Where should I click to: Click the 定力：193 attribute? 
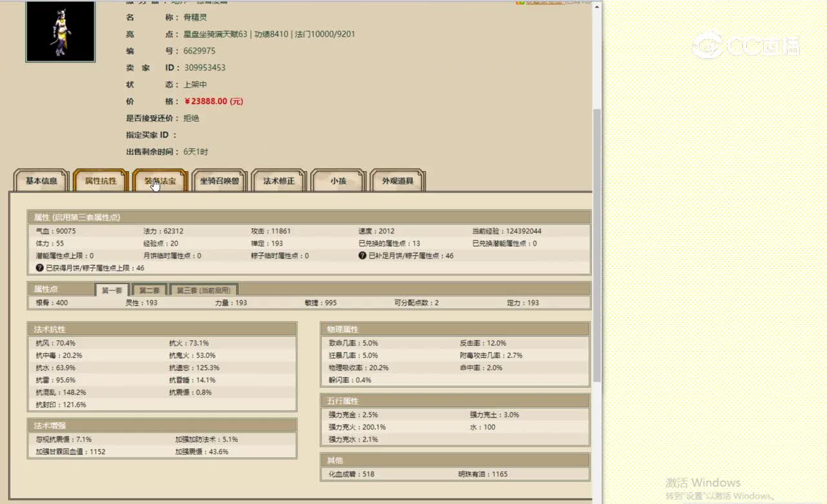pos(523,303)
